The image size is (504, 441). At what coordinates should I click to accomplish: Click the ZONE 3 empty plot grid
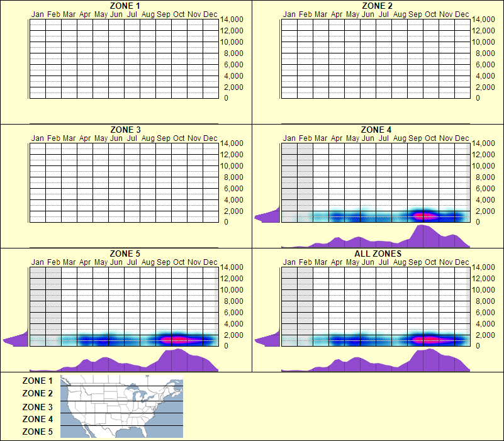125,182
